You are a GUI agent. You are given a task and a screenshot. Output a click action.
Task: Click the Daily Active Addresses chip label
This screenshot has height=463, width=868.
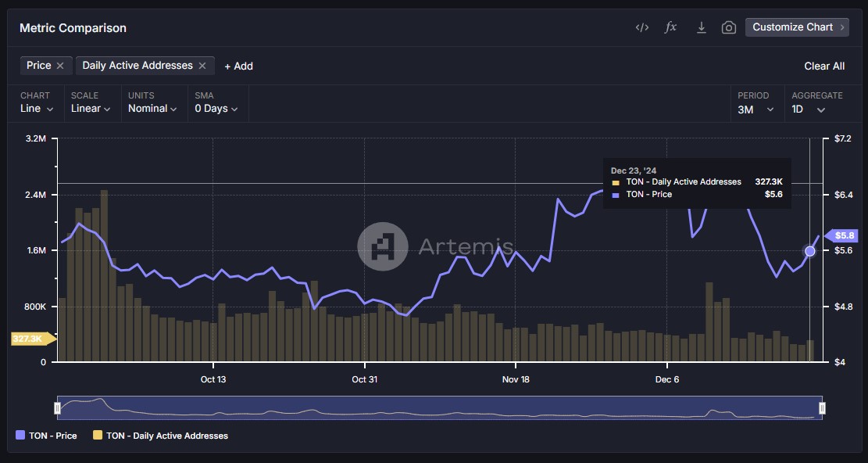138,66
